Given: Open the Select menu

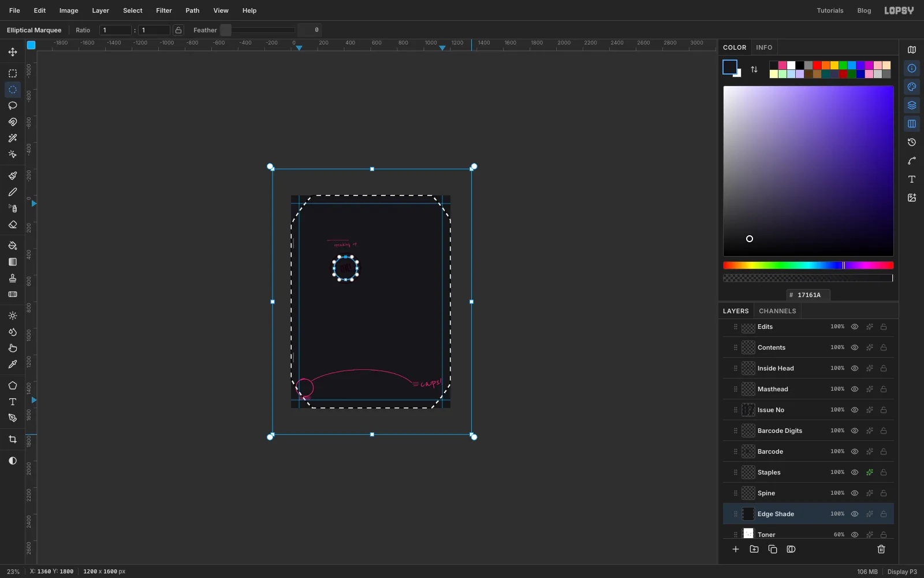Looking at the screenshot, I should [x=133, y=10].
